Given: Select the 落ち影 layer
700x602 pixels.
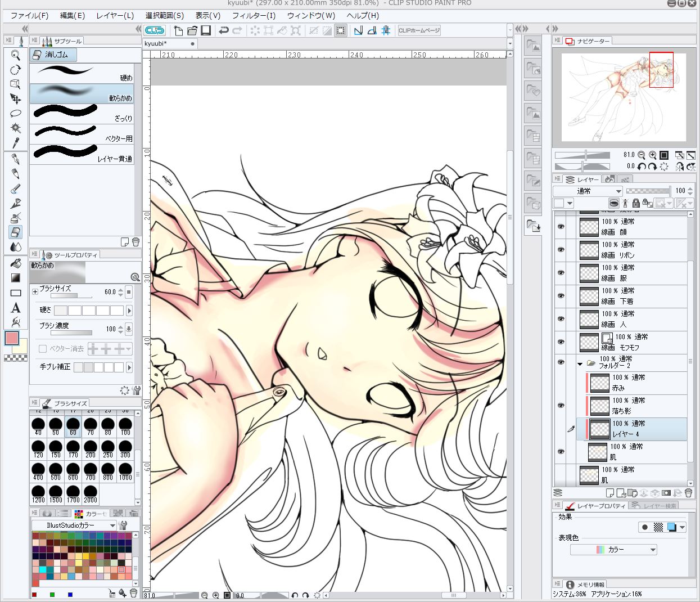Looking at the screenshot, I should pos(636,406).
